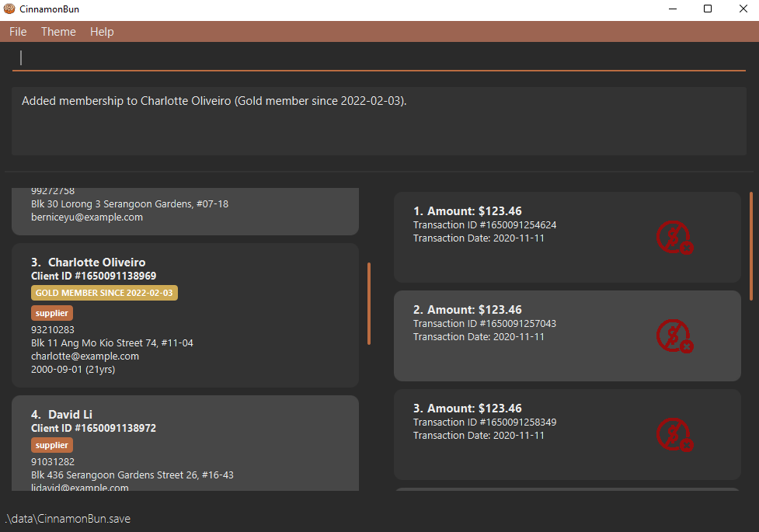
Task: Click Transaction ID #1650091257043
Action: (485, 323)
